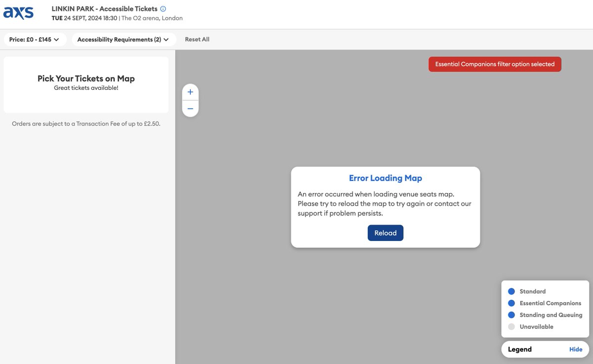Hide the Legend panel
The height and width of the screenshot is (364, 593).
click(x=575, y=349)
